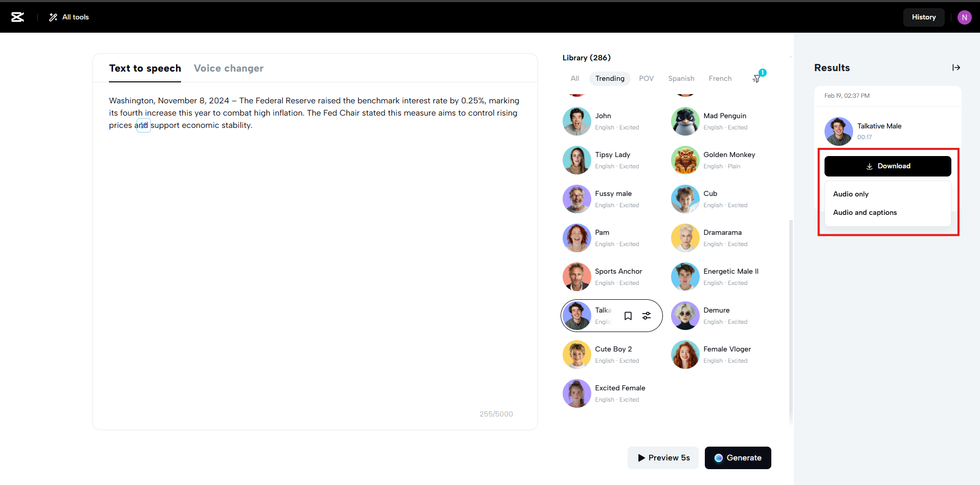Viewport: 980px width, 485px height.
Task: Bookmark the selected Talkative voice
Action: [628, 316]
